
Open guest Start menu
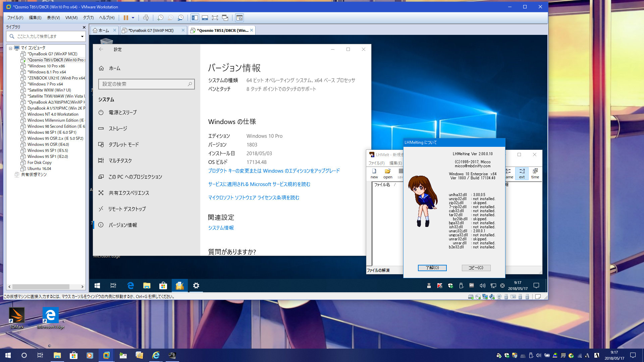pos(97,286)
